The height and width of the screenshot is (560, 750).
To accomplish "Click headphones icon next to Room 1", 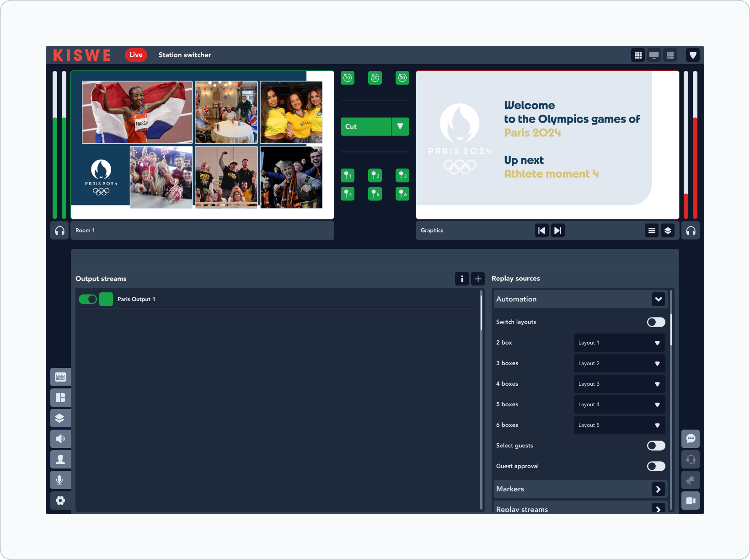I will click(x=59, y=231).
